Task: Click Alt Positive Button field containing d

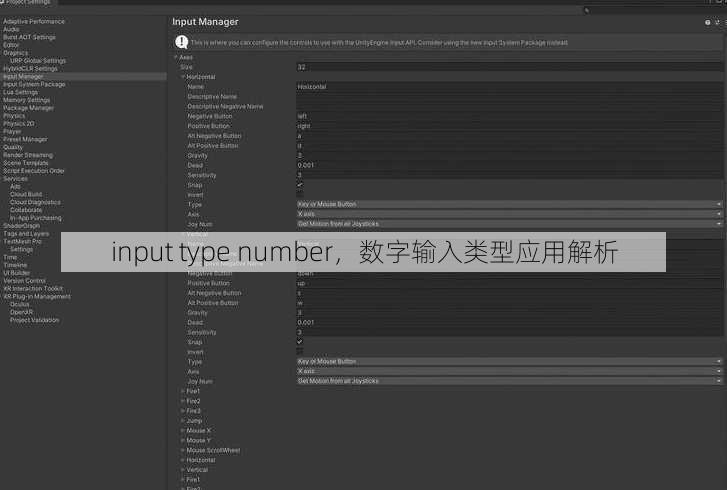Action: pos(510,146)
